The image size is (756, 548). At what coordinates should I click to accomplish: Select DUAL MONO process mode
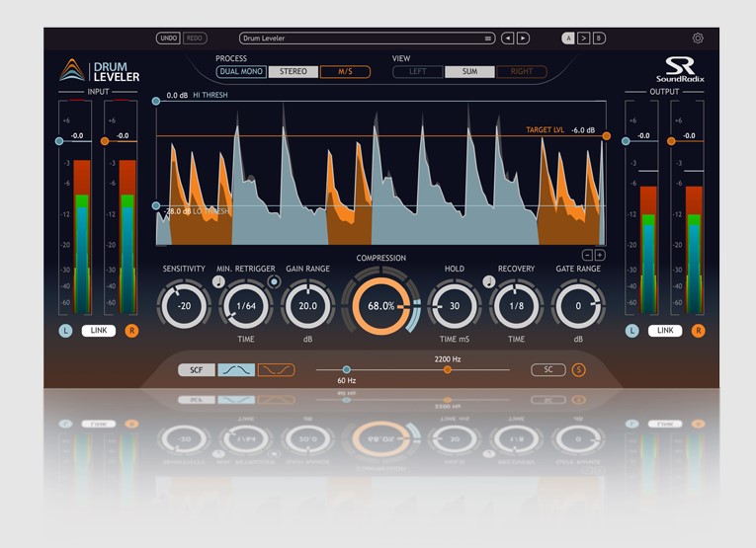(241, 72)
